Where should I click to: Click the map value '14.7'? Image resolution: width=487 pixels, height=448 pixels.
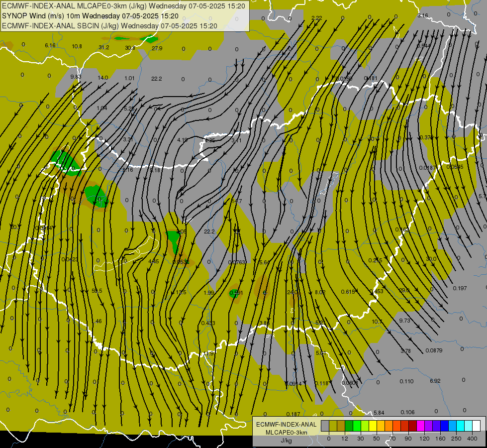(x=237, y=201)
